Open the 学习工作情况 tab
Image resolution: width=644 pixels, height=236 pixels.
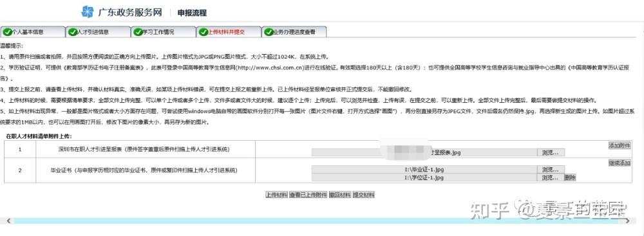pyautogui.click(x=163, y=32)
